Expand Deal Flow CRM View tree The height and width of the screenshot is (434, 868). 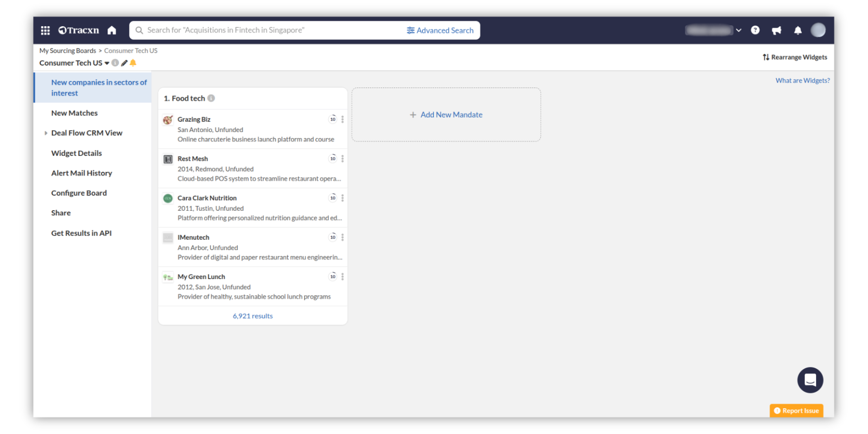pyautogui.click(x=46, y=133)
